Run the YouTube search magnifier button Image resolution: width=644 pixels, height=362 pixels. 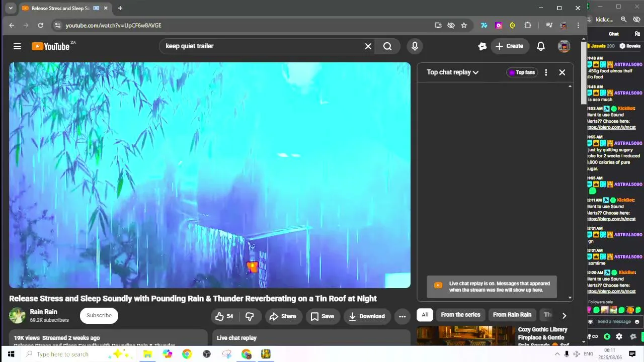pos(387,46)
